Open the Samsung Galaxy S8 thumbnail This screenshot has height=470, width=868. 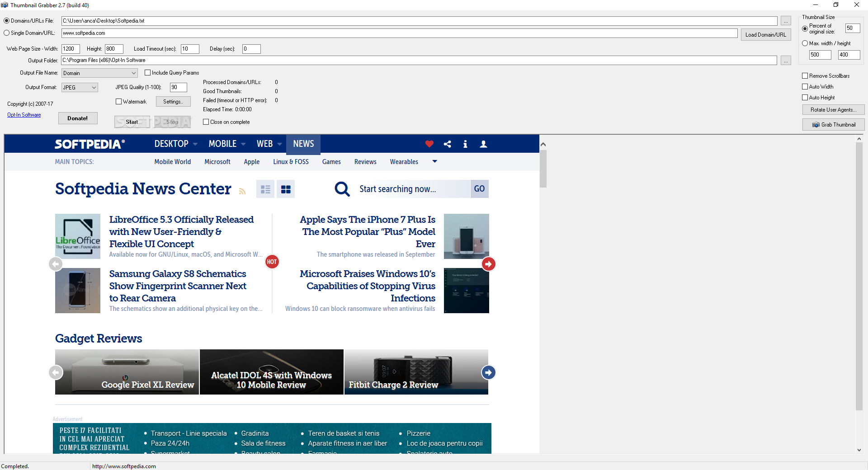[78, 291]
